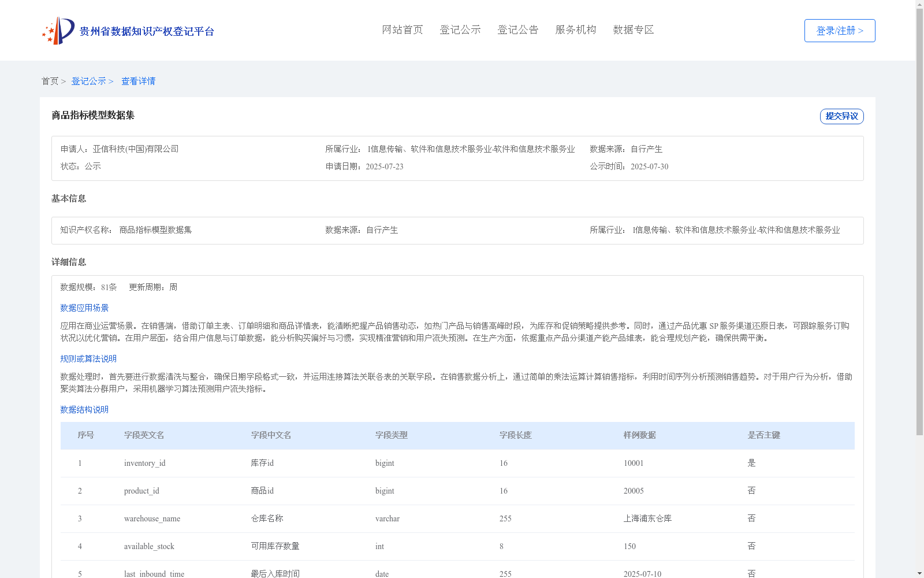Open 网站首页 in the navigation
The image size is (924, 578).
click(x=403, y=30)
